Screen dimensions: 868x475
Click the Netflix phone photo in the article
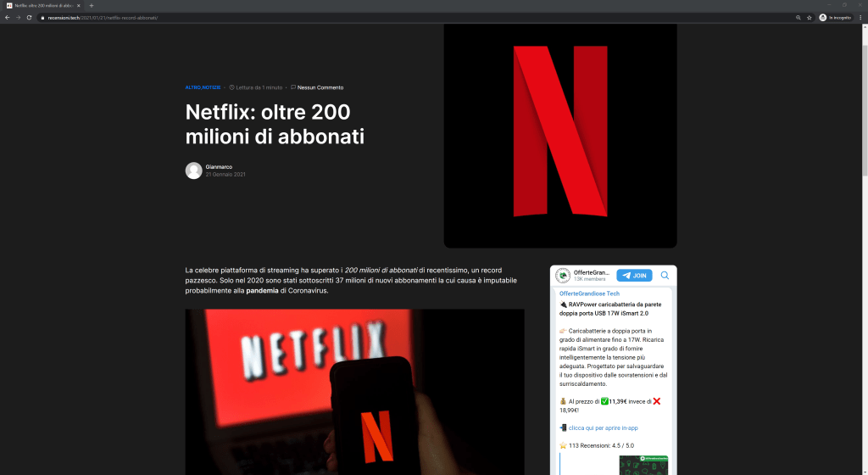pos(355,392)
